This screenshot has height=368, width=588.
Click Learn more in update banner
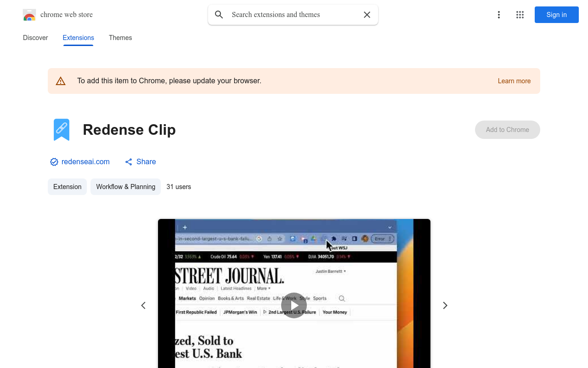point(514,81)
